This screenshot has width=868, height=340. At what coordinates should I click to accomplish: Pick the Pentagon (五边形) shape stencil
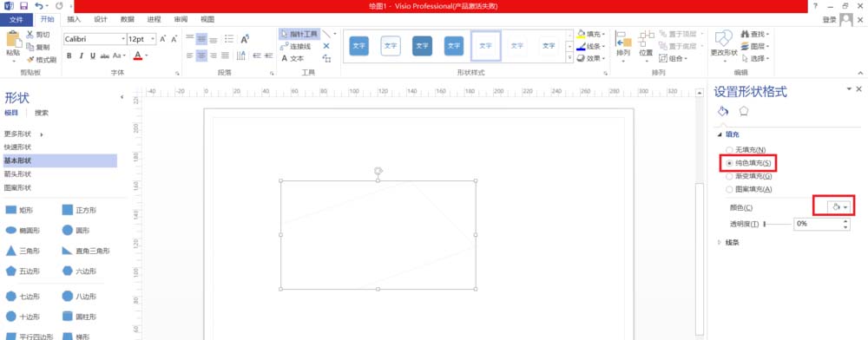pos(23,271)
